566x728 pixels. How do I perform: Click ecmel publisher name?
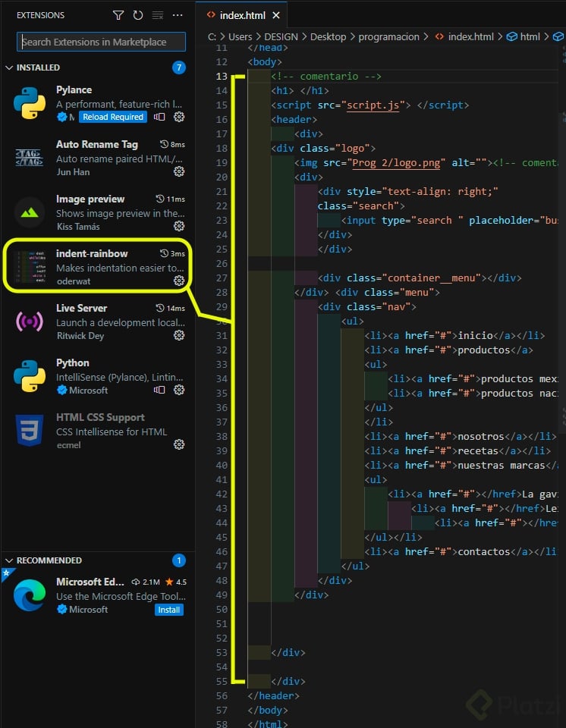(x=68, y=445)
